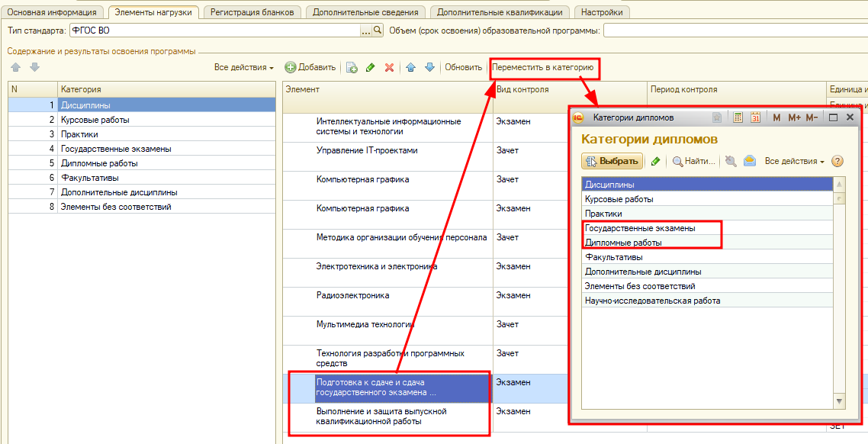Select Государственные экзамены in the dialog list
The height and width of the screenshot is (444, 868).
click(640, 228)
